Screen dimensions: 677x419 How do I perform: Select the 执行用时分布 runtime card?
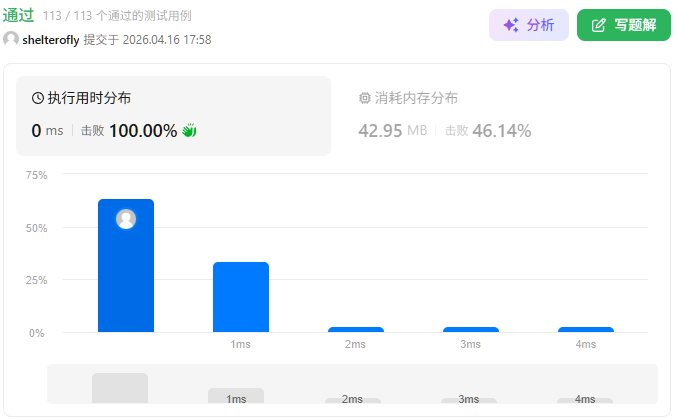173,115
